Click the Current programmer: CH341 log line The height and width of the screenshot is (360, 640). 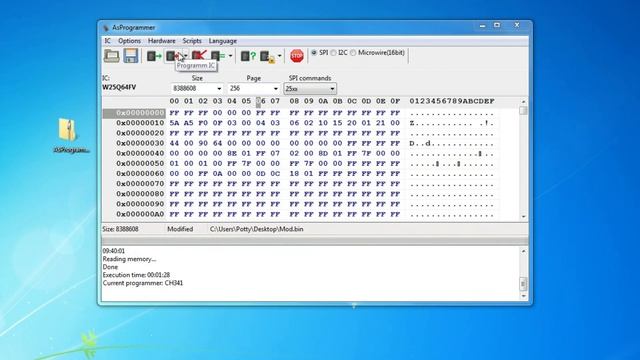[x=143, y=283]
